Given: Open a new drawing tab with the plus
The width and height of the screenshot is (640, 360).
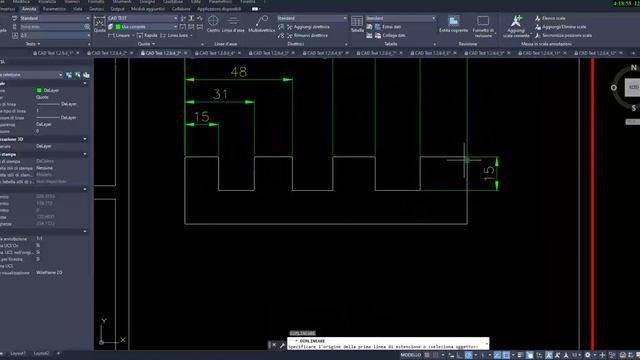Looking at the screenshot, I should click(633, 53).
